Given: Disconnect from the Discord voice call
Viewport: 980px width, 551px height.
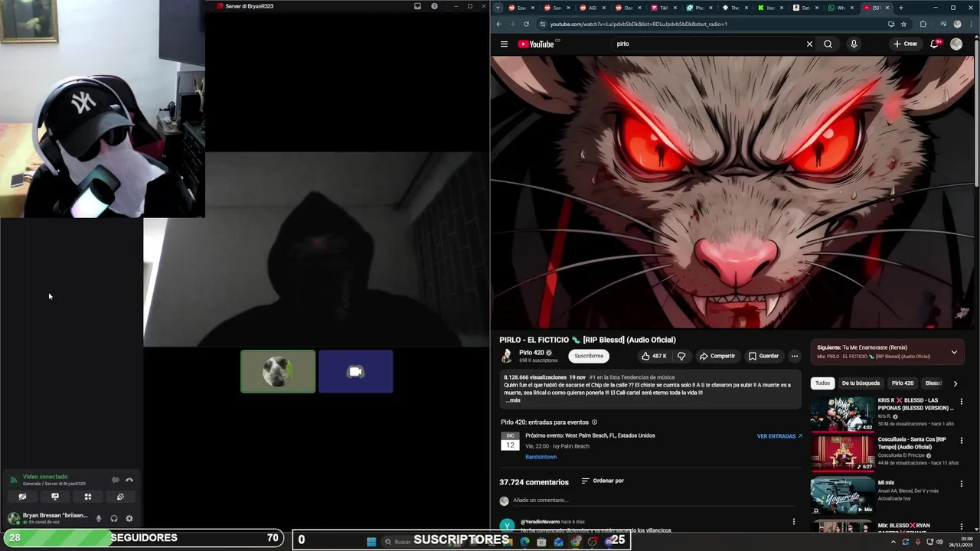Looking at the screenshot, I should point(129,480).
